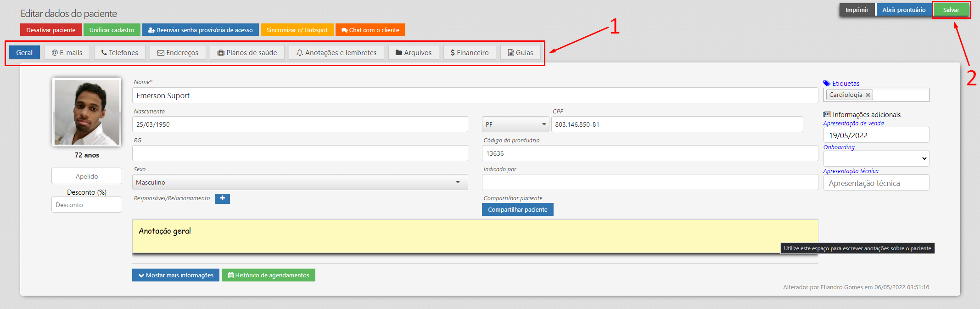
Task: Click Reenviar senha provisória de acesso
Action: click(201, 30)
